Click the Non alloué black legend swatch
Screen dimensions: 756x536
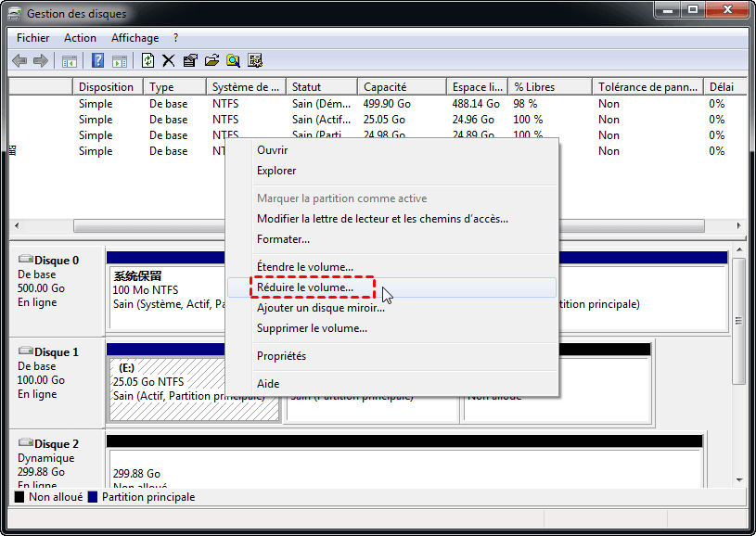tap(19, 497)
